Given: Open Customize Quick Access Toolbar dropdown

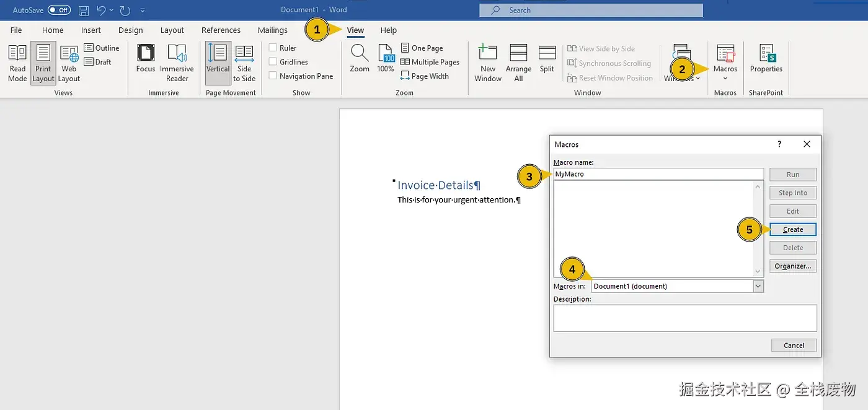Looking at the screenshot, I should point(143,11).
